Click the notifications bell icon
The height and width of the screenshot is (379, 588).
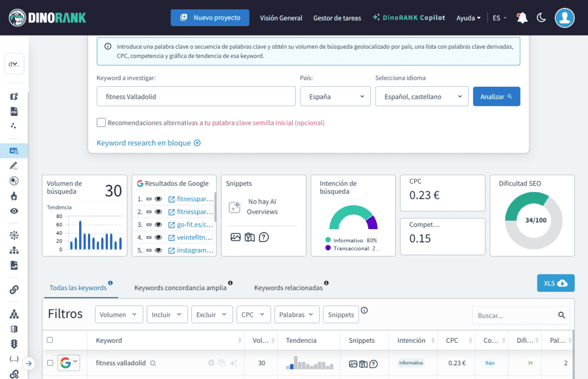tap(522, 18)
